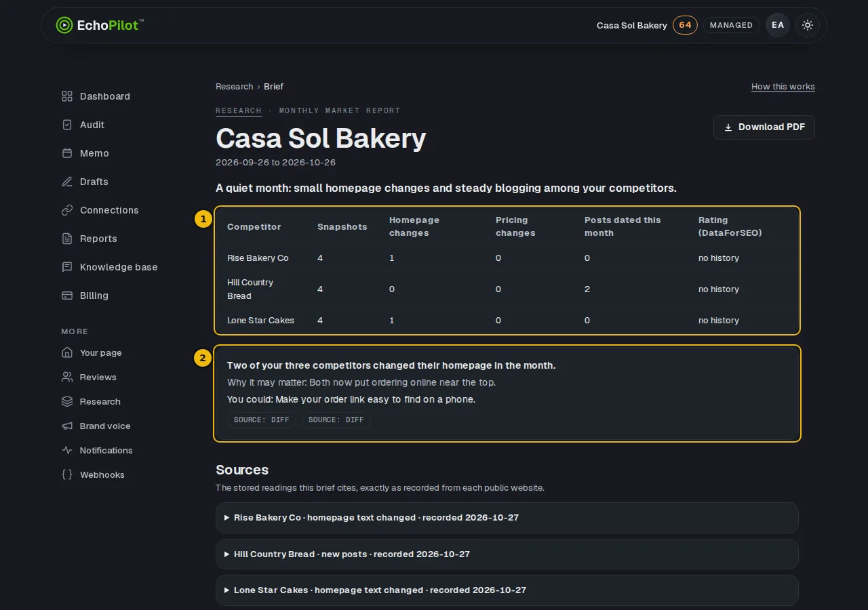Open Billing via its card icon
The height and width of the screenshot is (610, 868).
67,296
